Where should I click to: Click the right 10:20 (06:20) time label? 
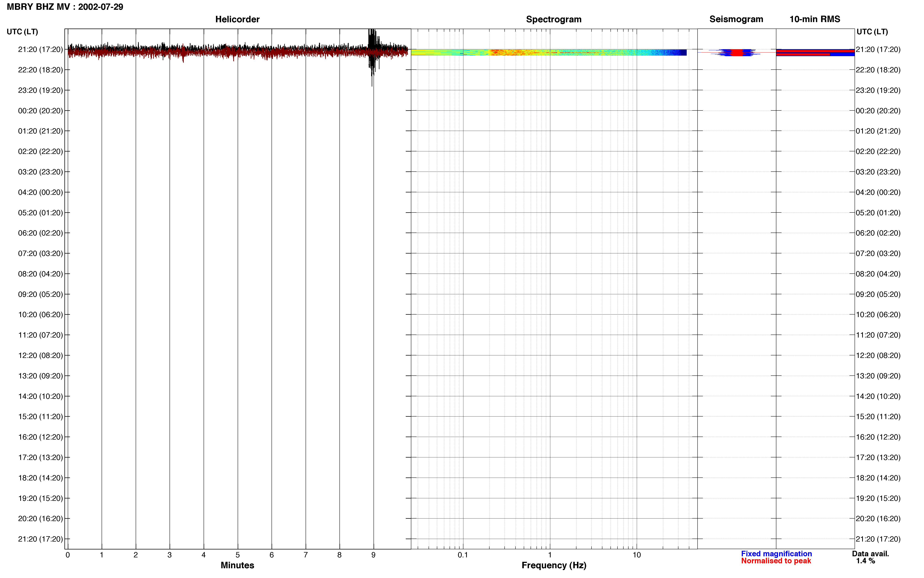[878, 315]
